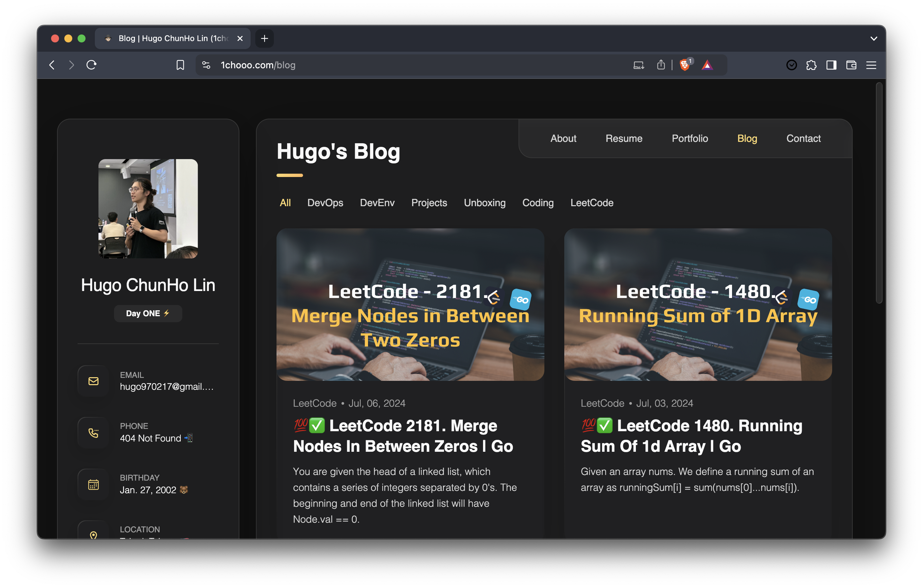Click the bookmark icon in toolbar
The width and height of the screenshot is (923, 588).
pos(180,65)
